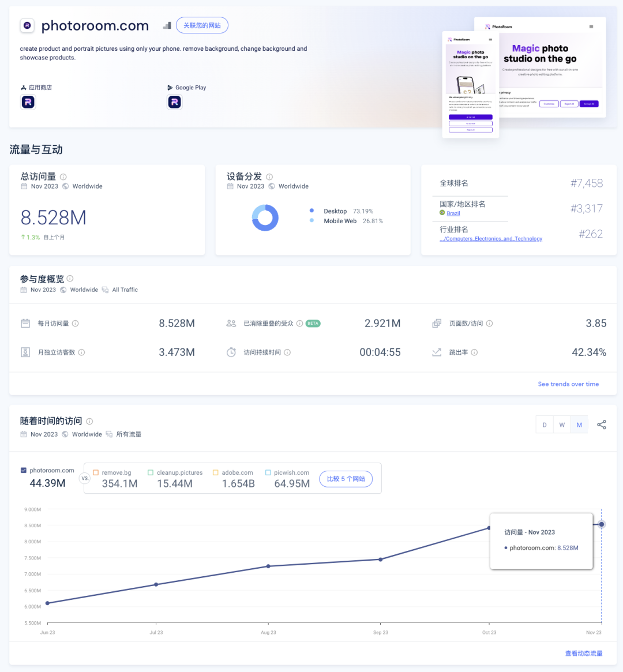Open the share icon for visits chart
Screen dimensions: 623x672
click(x=602, y=425)
